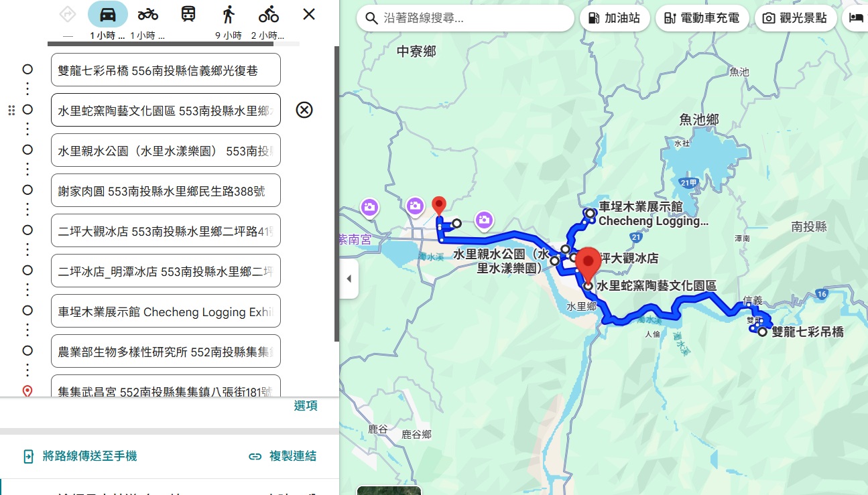Select the motorcycle route mode icon
The width and height of the screenshot is (868, 495).
(147, 13)
